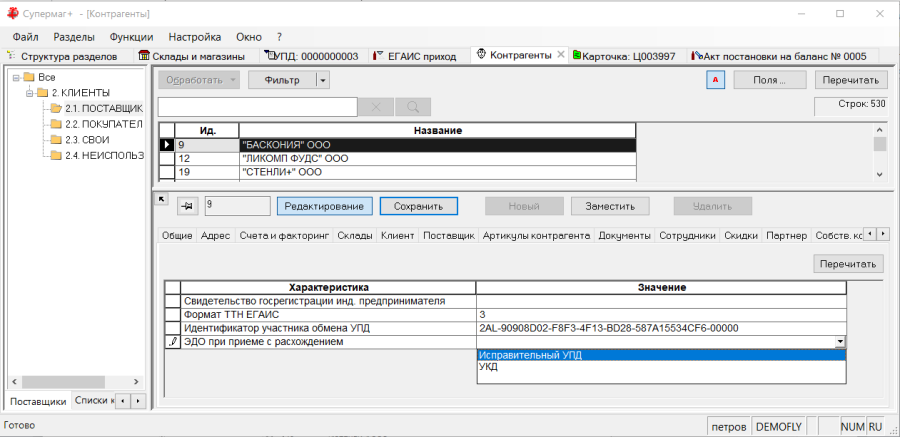Toggle the Редактирование mode button

pyautogui.click(x=324, y=206)
